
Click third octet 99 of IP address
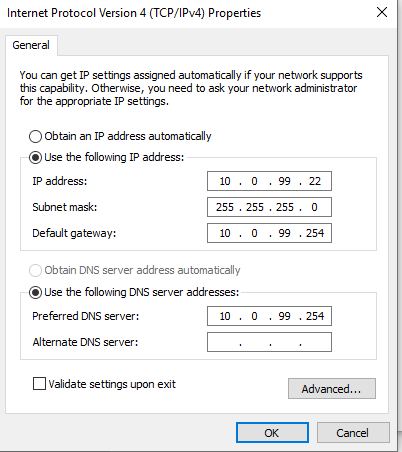284,181
